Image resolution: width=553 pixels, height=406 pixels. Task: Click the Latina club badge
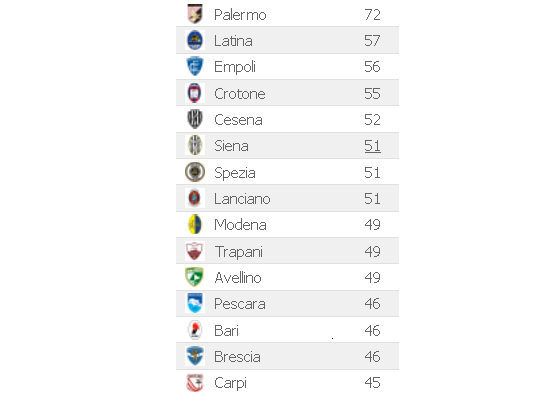195,40
